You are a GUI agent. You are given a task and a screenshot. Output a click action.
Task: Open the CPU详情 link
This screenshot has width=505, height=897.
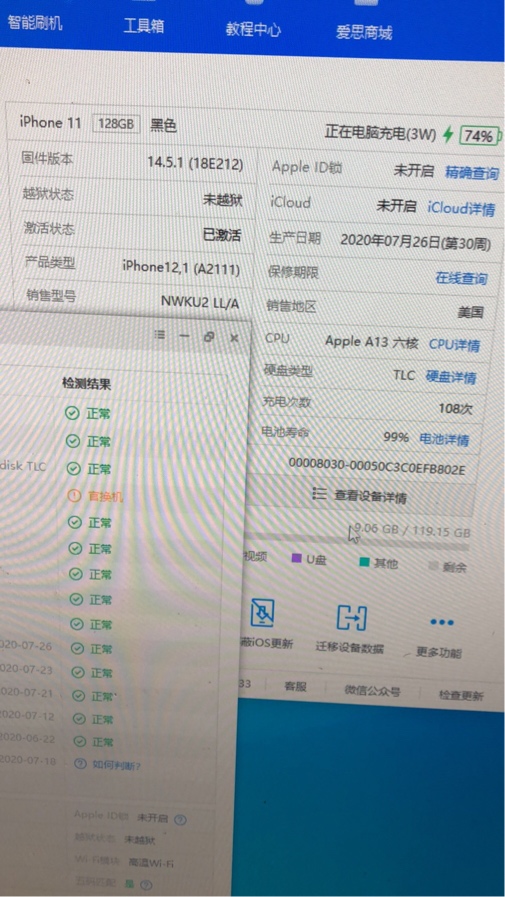(x=455, y=344)
